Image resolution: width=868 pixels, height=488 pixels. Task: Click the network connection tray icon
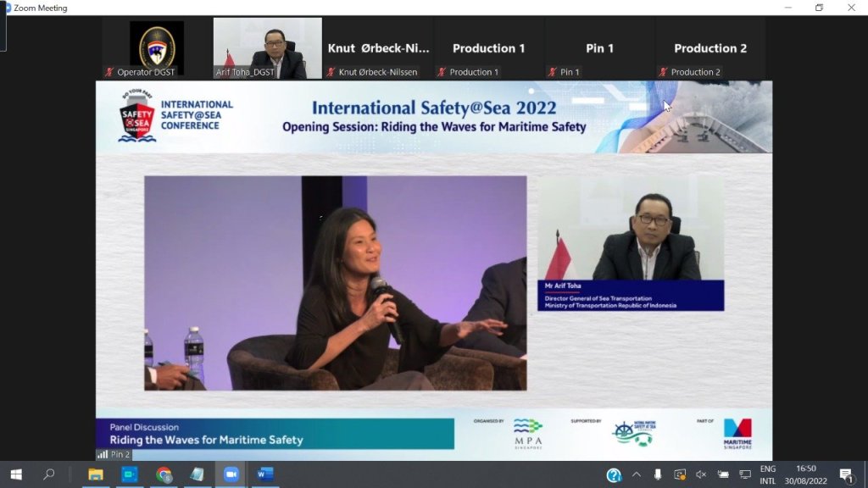745,474
